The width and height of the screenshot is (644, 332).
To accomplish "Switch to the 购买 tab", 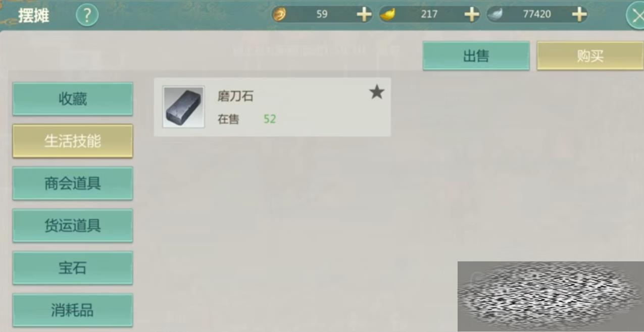I will pos(590,56).
